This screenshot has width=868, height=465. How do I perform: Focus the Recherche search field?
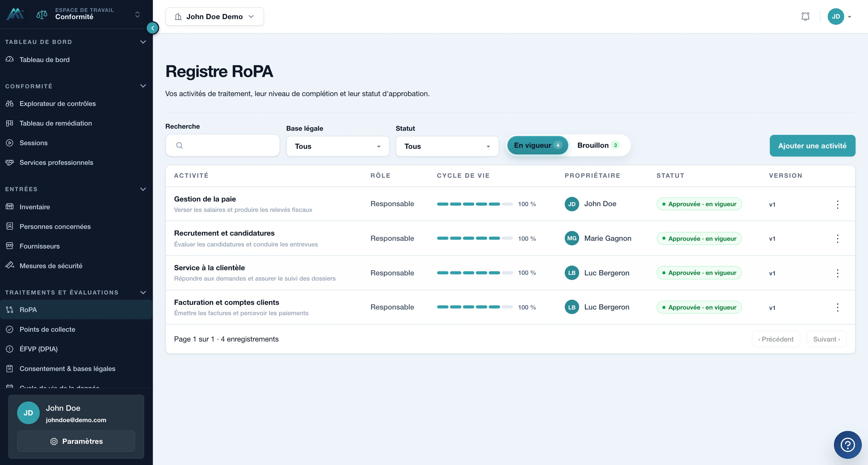(x=222, y=145)
